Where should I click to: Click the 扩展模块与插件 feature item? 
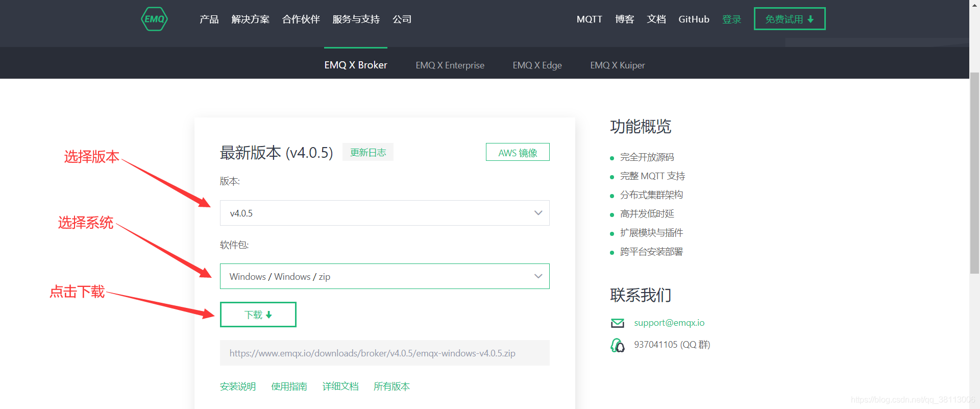tap(652, 233)
